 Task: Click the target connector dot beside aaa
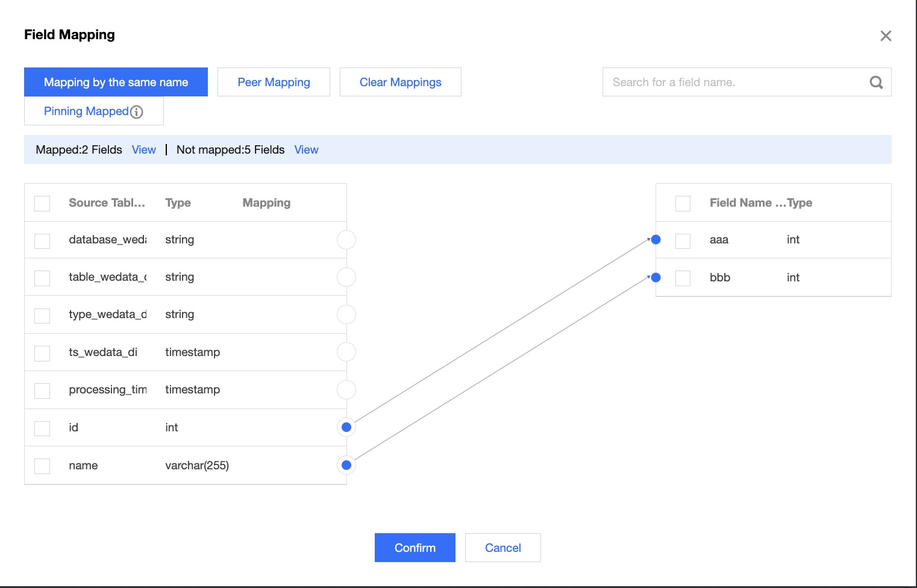656,240
